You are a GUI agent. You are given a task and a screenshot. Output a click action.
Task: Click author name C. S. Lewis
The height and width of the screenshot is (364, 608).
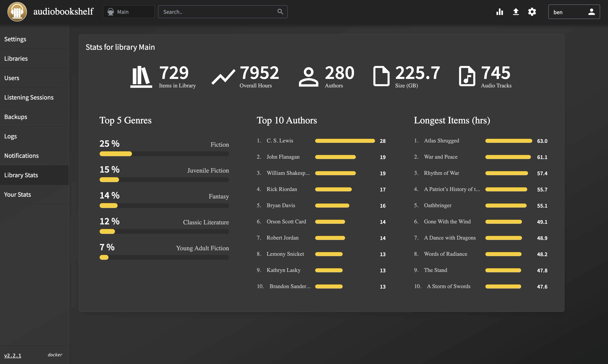280,141
